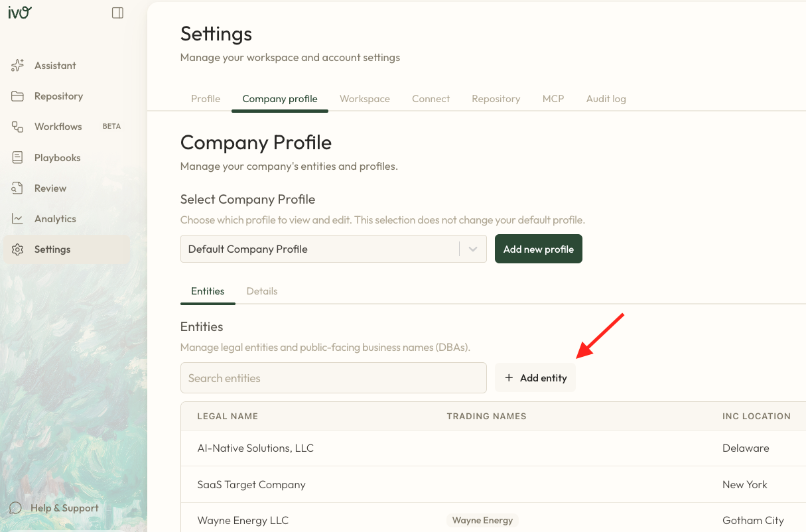Image resolution: width=806 pixels, height=532 pixels.
Task: Open the Repository folder icon
Action: 17,96
